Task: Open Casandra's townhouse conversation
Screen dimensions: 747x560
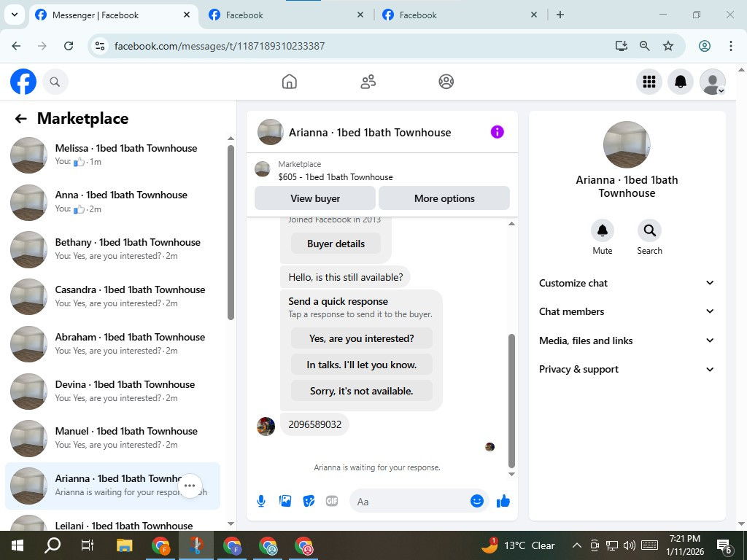Action: pyautogui.click(x=113, y=296)
